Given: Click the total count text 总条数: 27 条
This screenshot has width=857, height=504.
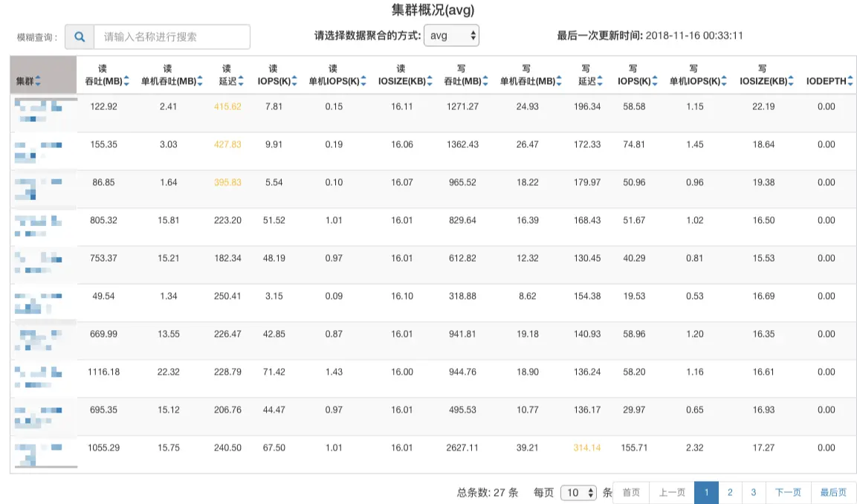Looking at the screenshot, I should 488,493.
